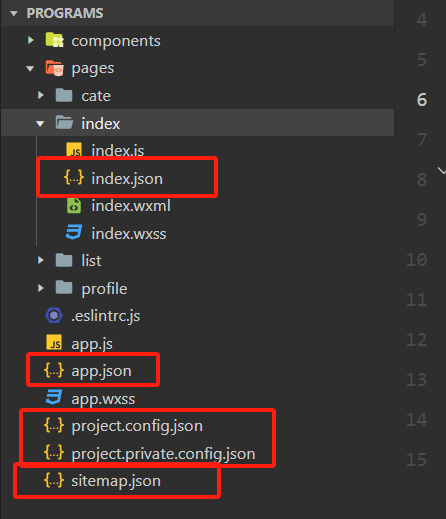Open the project.config.json file
Screen dimensions: 446x519
(137, 426)
